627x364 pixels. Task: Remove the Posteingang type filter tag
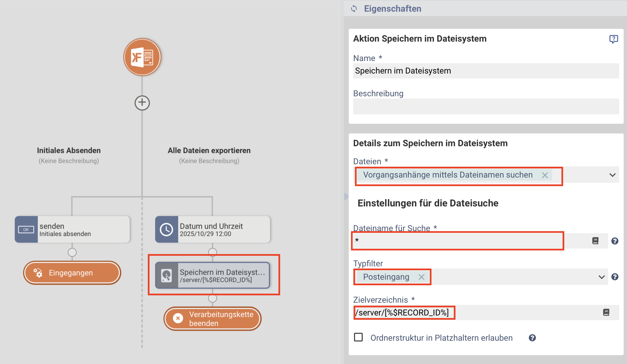[421, 277]
